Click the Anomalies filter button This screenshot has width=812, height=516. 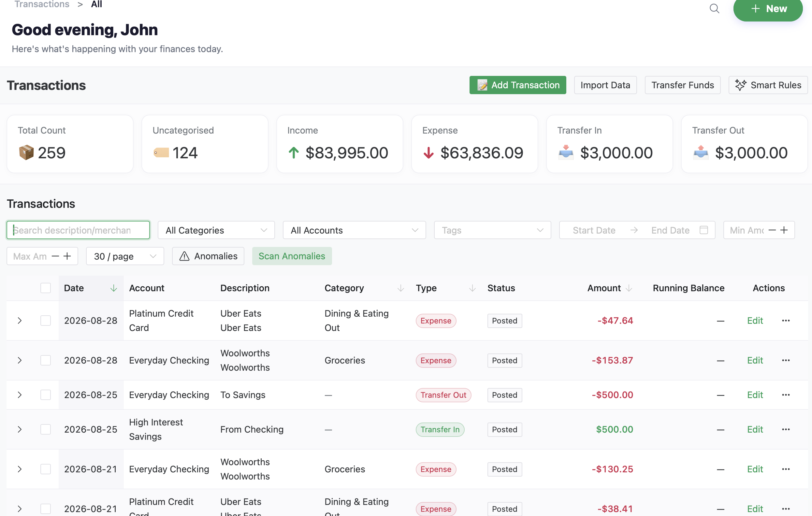[x=208, y=256]
